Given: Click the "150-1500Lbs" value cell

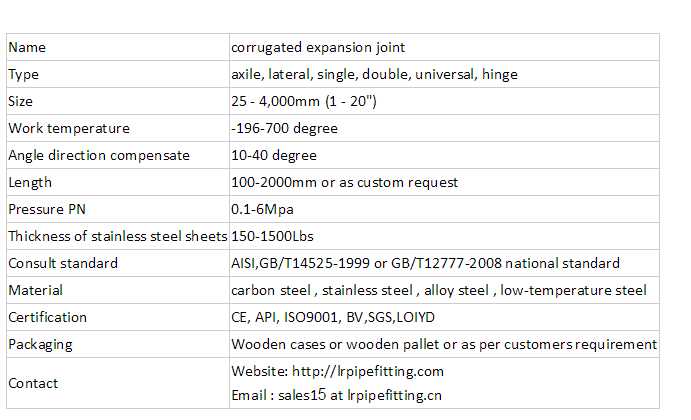Looking at the screenshot, I should pos(273,237).
